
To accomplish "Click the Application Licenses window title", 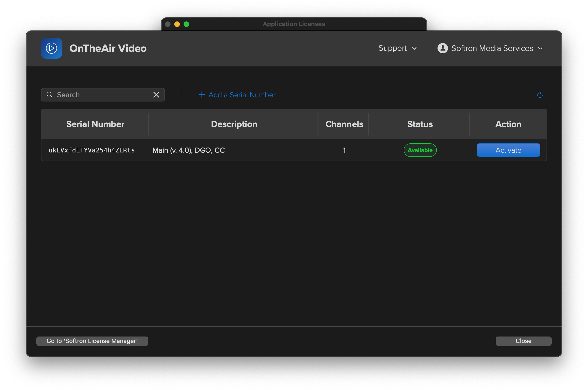I will [x=294, y=24].
